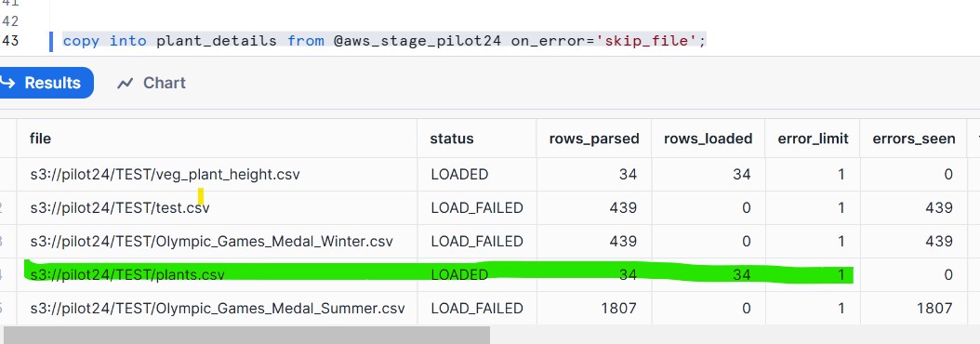980x344 pixels.
Task: Click the horizontal scrollbar under the results
Action: click(247, 335)
